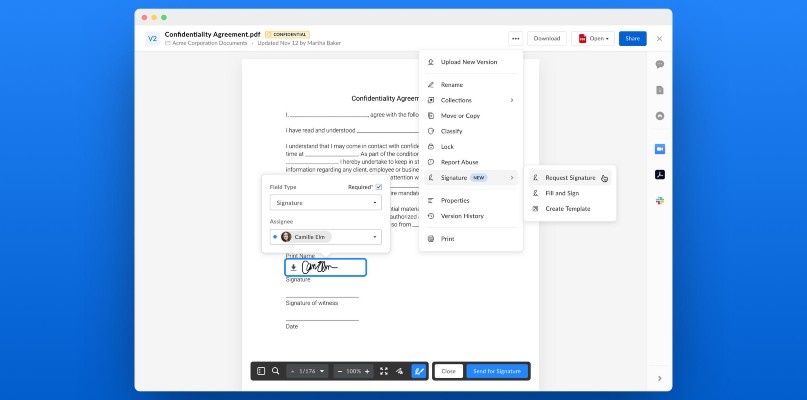Choose Request Signature from the submenu

click(x=570, y=178)
